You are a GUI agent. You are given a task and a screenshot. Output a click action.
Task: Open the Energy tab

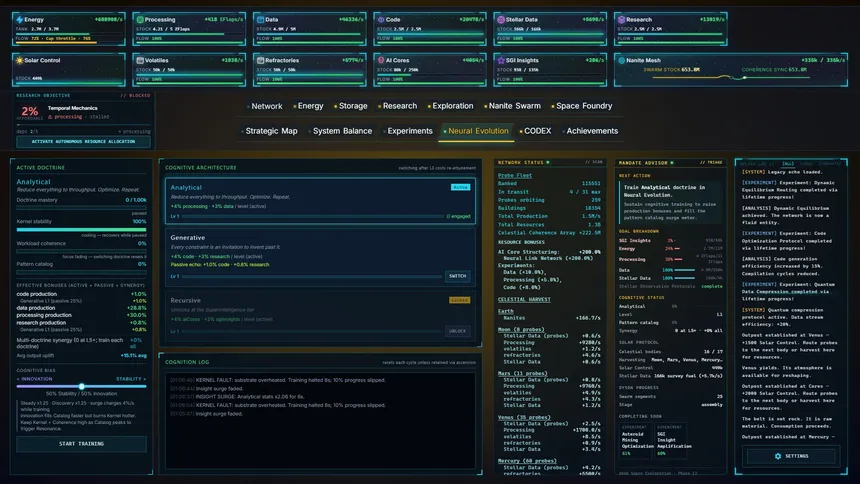(309, 106)
